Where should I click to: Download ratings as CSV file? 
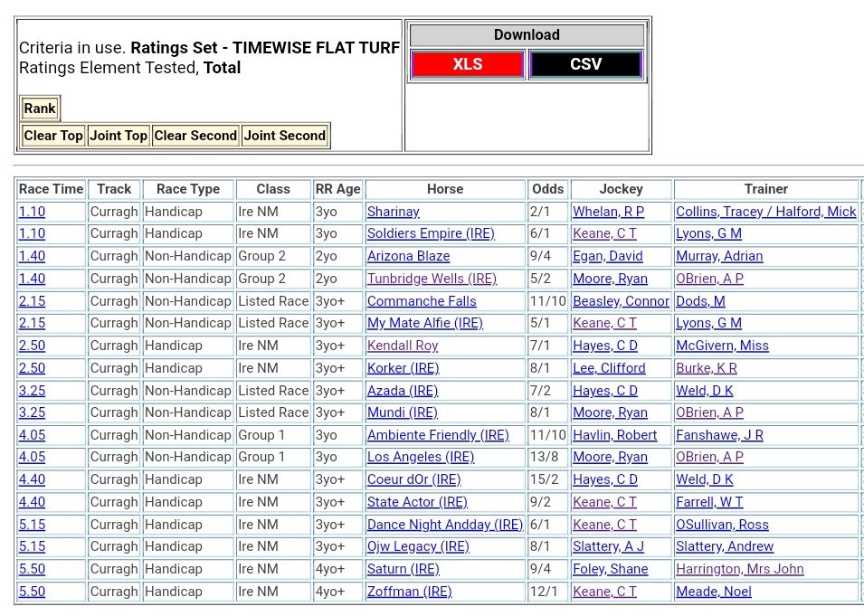click(x=585, y=65)
